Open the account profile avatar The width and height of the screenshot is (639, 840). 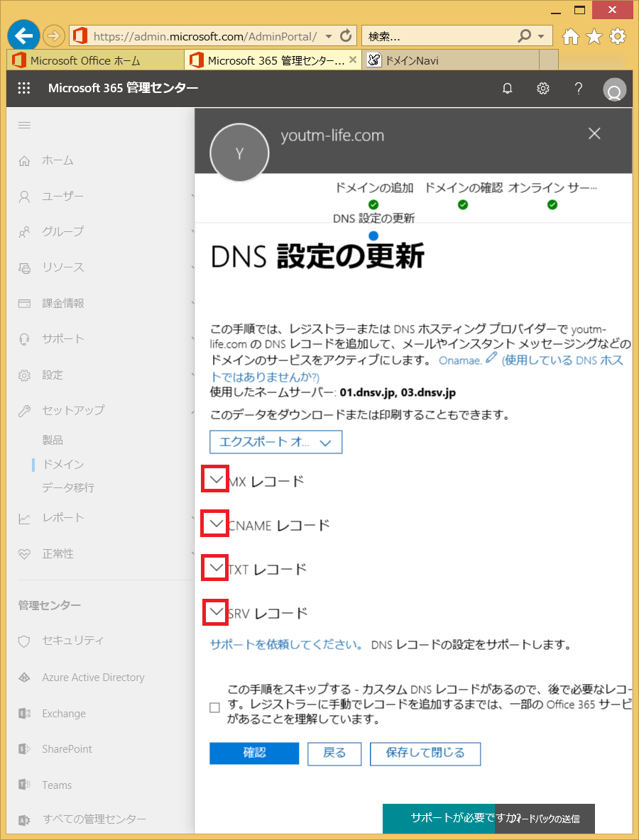pyautogui.click(x=614, y=90)
